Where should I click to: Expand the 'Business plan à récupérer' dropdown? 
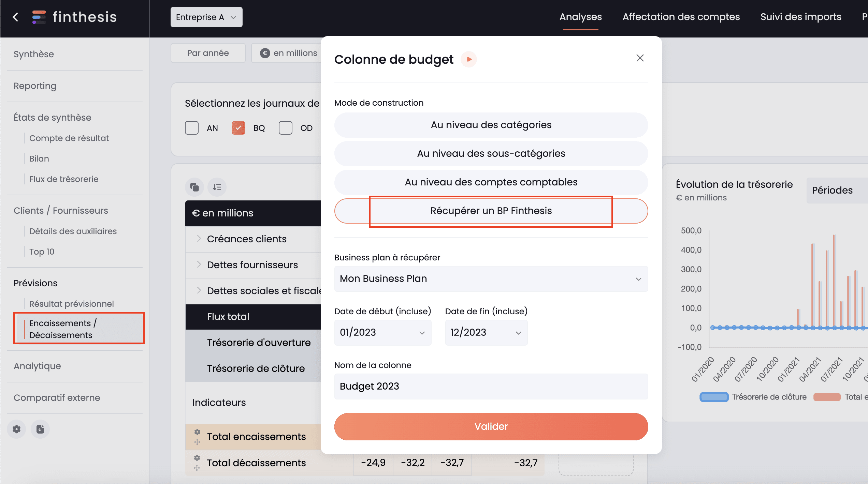pyautogui.click(x=491, y=278)
